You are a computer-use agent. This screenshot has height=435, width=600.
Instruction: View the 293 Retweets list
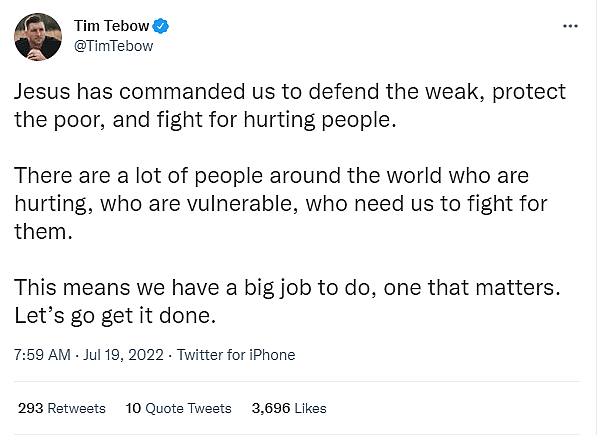point(62,408)
